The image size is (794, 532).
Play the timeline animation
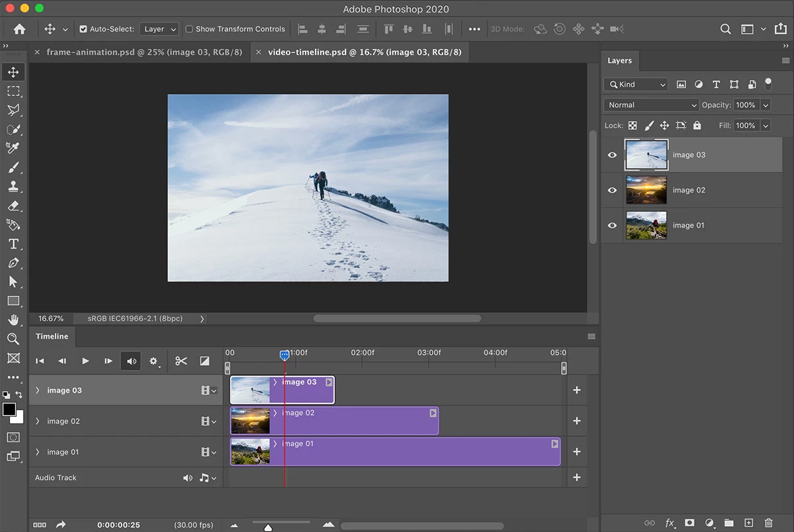[85, 361]
